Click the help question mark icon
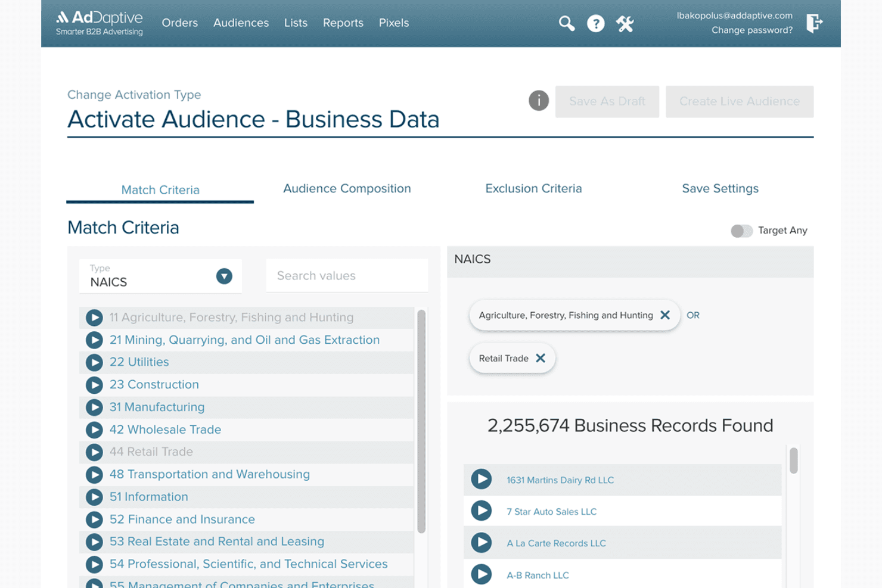The image size is (882, 588). point(595,23)
